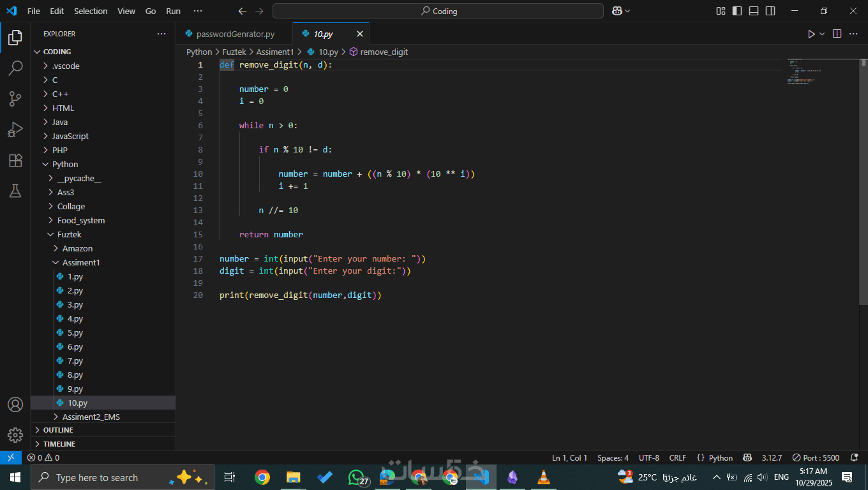This screenshot has width=868, height=490.
Task: Open the Selection menu
Action: click(91, 11)
